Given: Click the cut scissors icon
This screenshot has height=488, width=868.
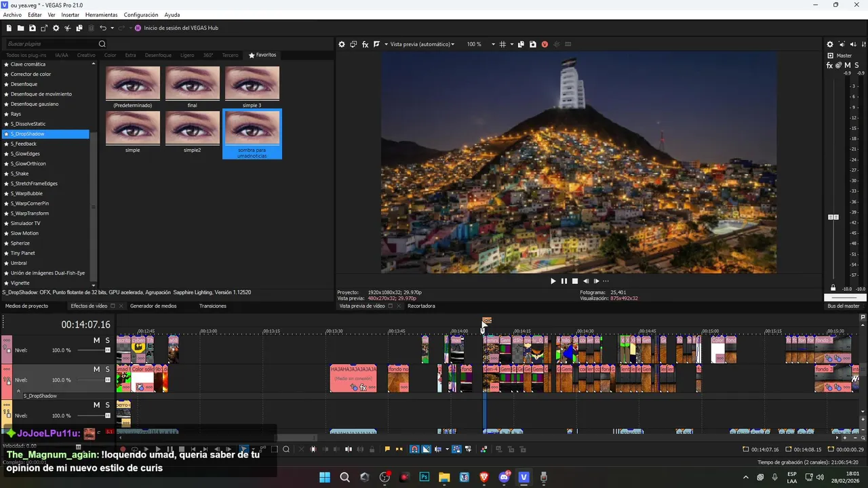Looking at the screenshot, I should click(68, 28).
